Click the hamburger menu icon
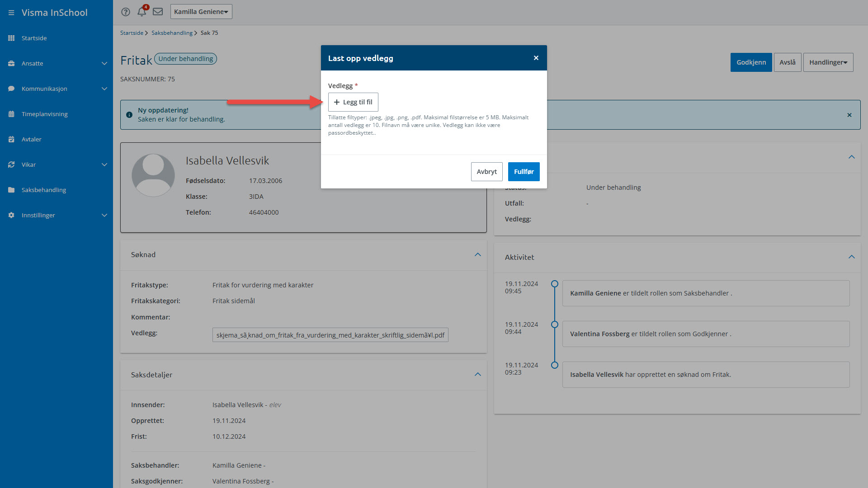Viewport: 868px width, 488px height. click(11, 13)
